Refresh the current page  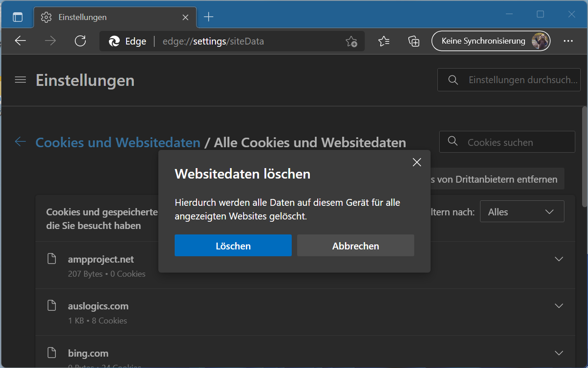coord(80,41)
